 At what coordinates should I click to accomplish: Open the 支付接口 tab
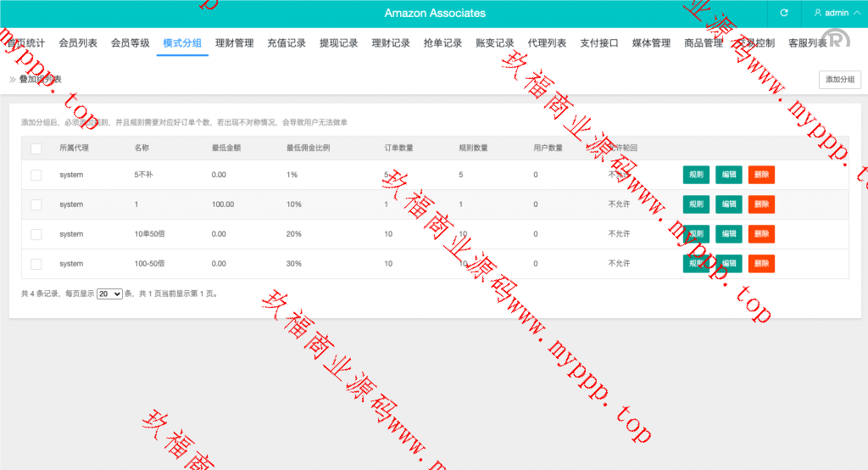599,43
